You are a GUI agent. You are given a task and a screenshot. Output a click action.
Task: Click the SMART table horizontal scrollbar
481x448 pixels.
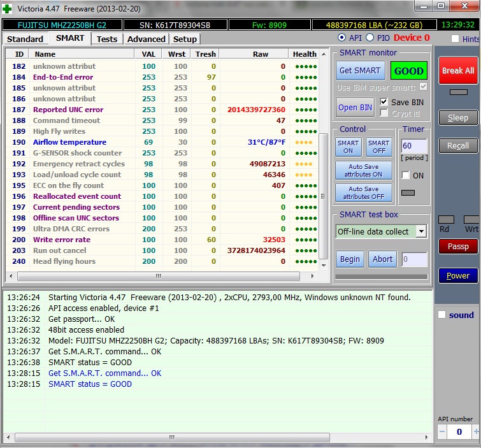(x=159, y=276)
